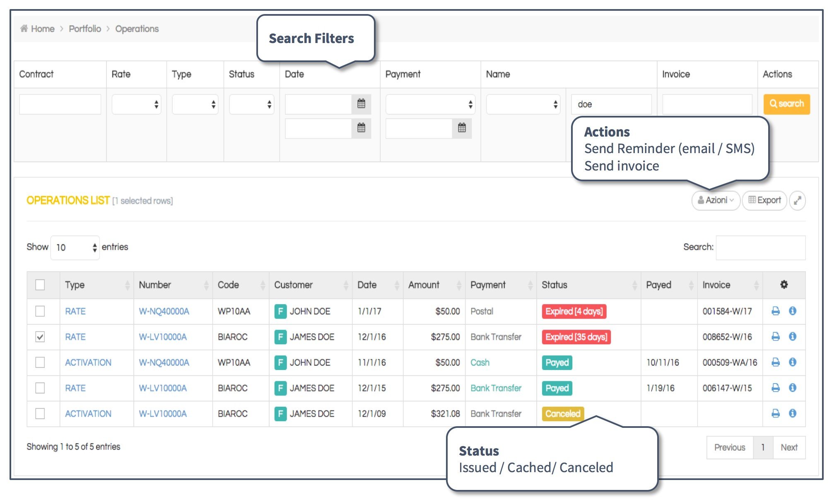Open the Rate filter dropdown
This screenshot has height=504, width=839.
pyautogui.click(x=136, y=104)
